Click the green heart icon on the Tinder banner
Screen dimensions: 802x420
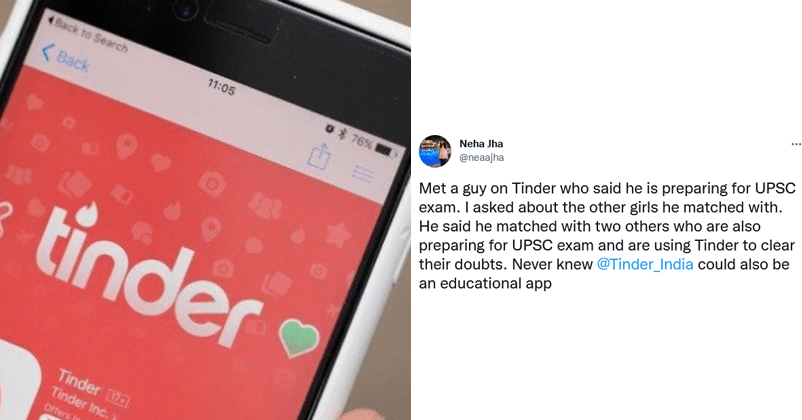299,338
